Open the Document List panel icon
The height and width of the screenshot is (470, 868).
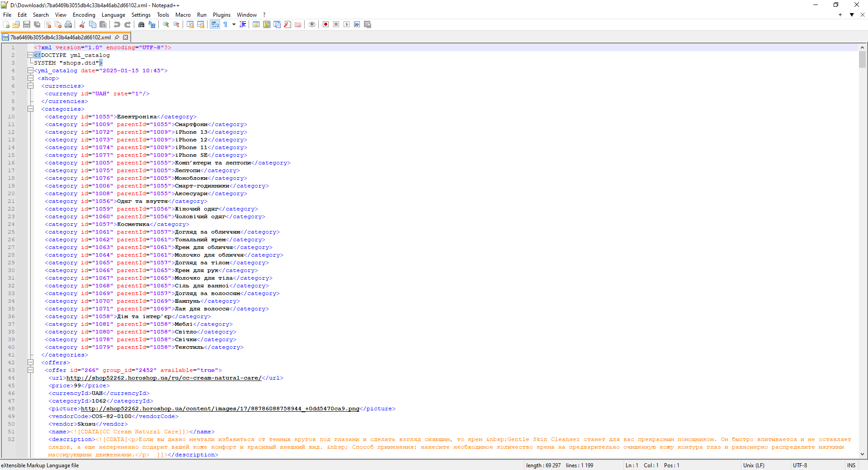pyautogui.click(x=277, y=24)
